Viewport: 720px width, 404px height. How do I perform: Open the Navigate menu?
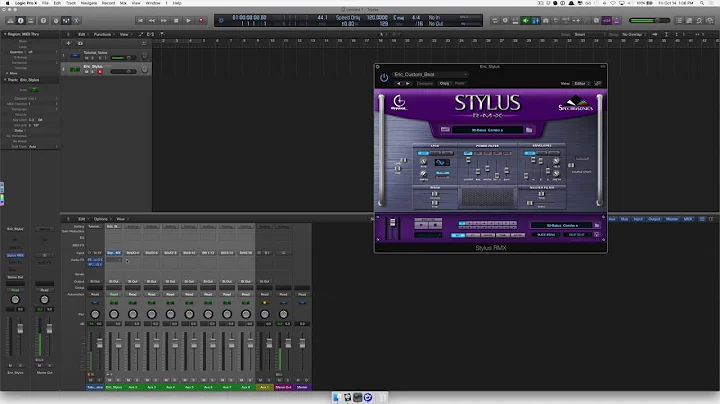[89, 3]
